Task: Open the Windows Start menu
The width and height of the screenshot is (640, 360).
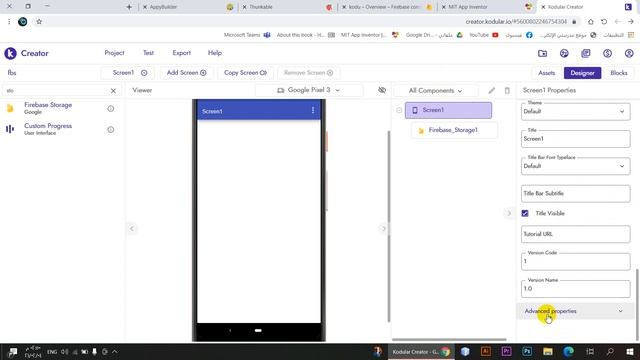Action: tap(630, 351)
